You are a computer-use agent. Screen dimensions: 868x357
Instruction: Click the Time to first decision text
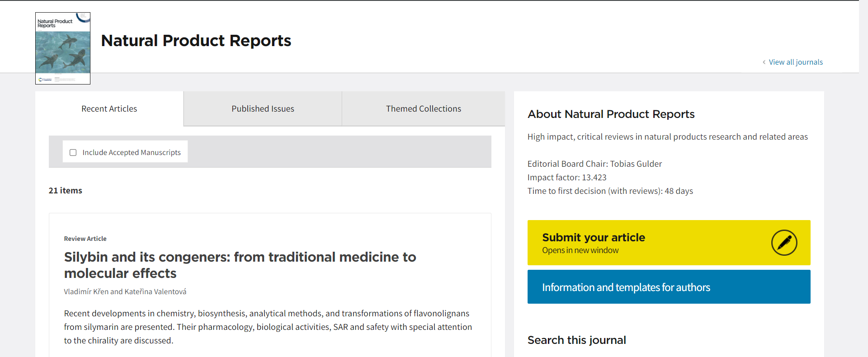610,191
